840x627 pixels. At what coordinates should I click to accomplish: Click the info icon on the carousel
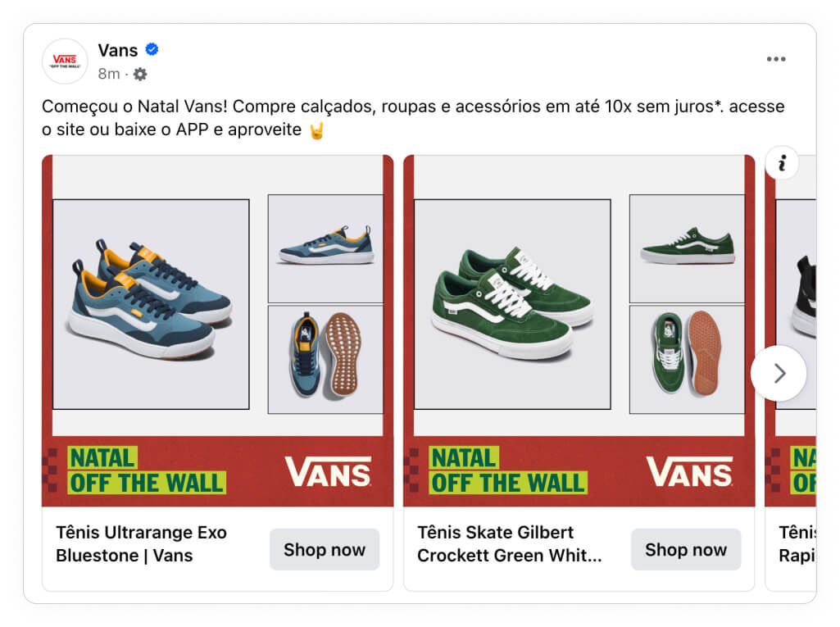(x=782, y=162)
